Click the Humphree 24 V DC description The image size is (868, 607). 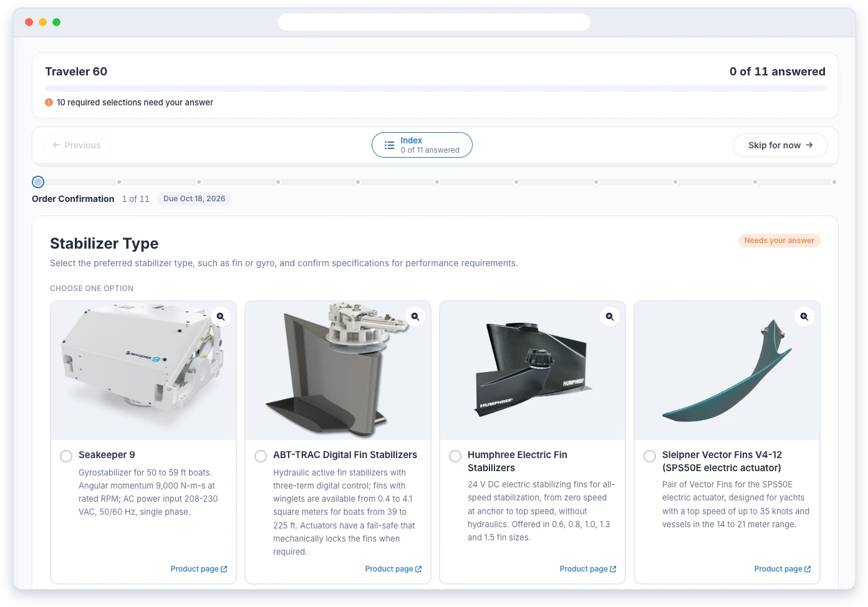click(x=541, y=511)
